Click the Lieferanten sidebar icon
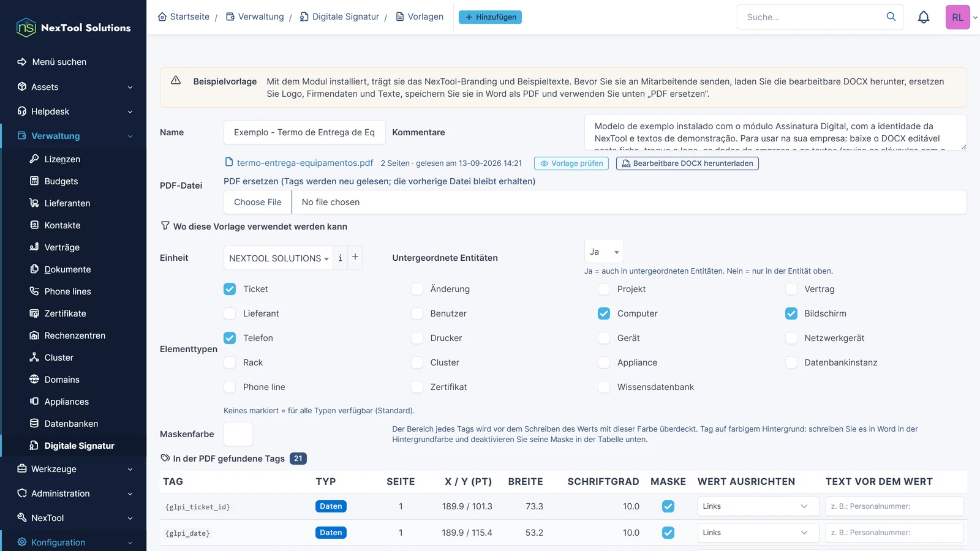The width and height of the screenshot is (980, 551). [x=34, y=203]
